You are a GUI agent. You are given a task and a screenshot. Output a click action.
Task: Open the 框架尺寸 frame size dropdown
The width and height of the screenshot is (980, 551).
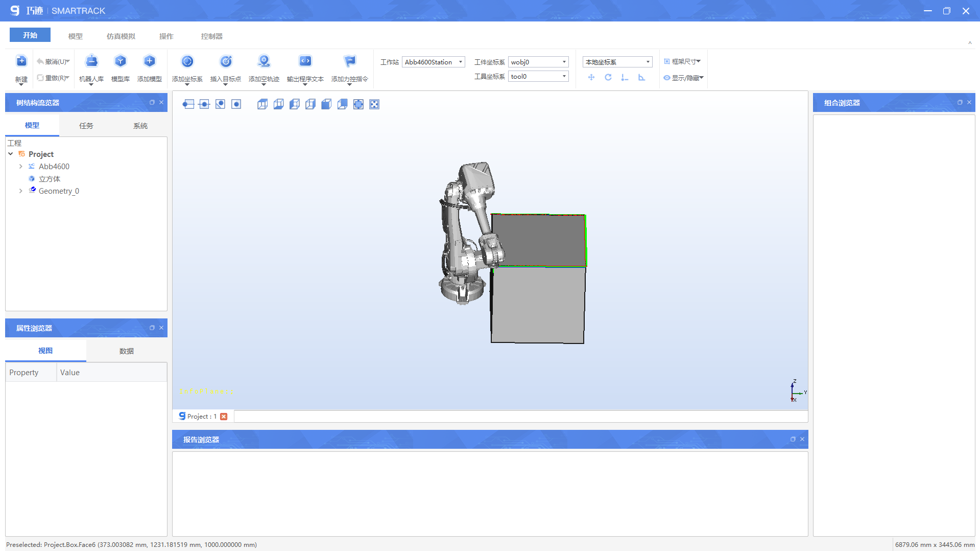coord(682,61)
